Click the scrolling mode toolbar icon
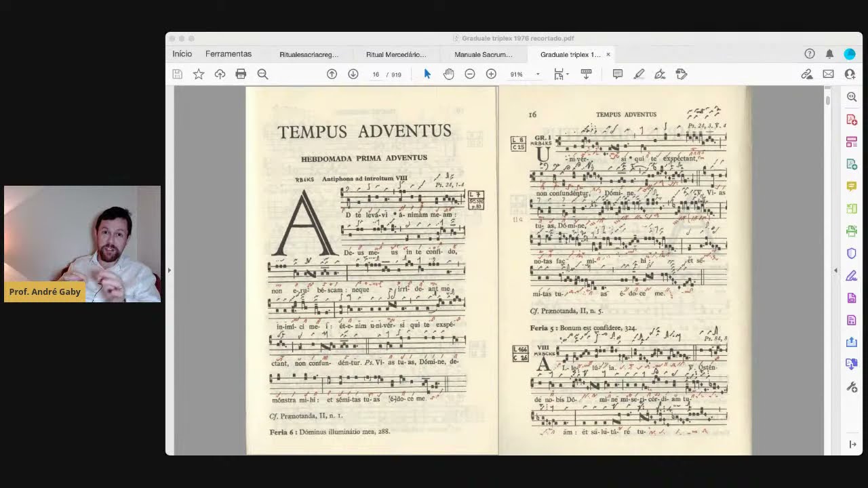The image size is (868, 488). click(x=587, y=74)
